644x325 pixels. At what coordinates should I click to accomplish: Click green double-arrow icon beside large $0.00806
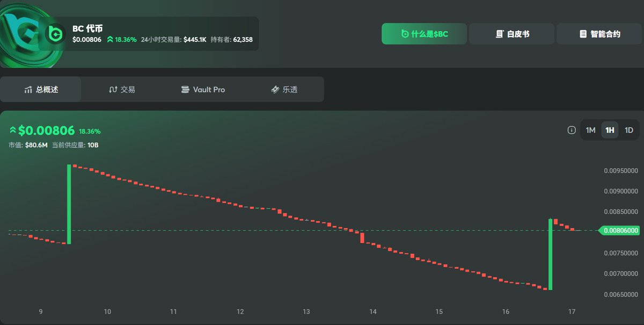pos(13,130)
